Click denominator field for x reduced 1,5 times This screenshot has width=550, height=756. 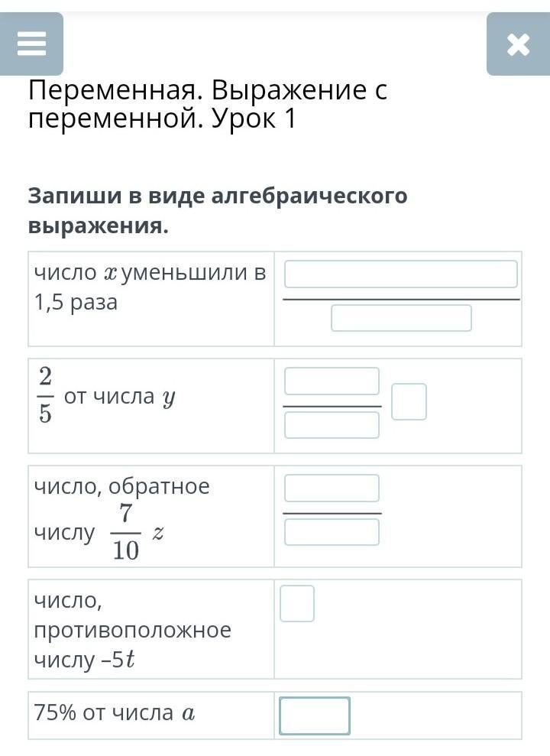(401, 318)
